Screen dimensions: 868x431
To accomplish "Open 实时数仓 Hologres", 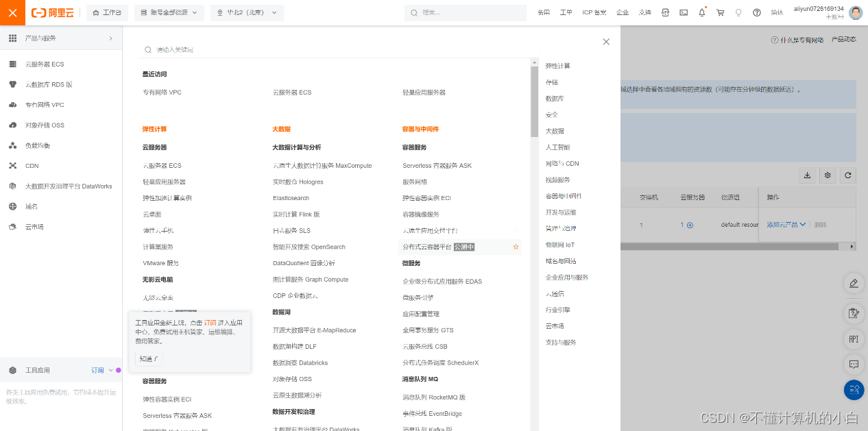I will coord(298,182).
